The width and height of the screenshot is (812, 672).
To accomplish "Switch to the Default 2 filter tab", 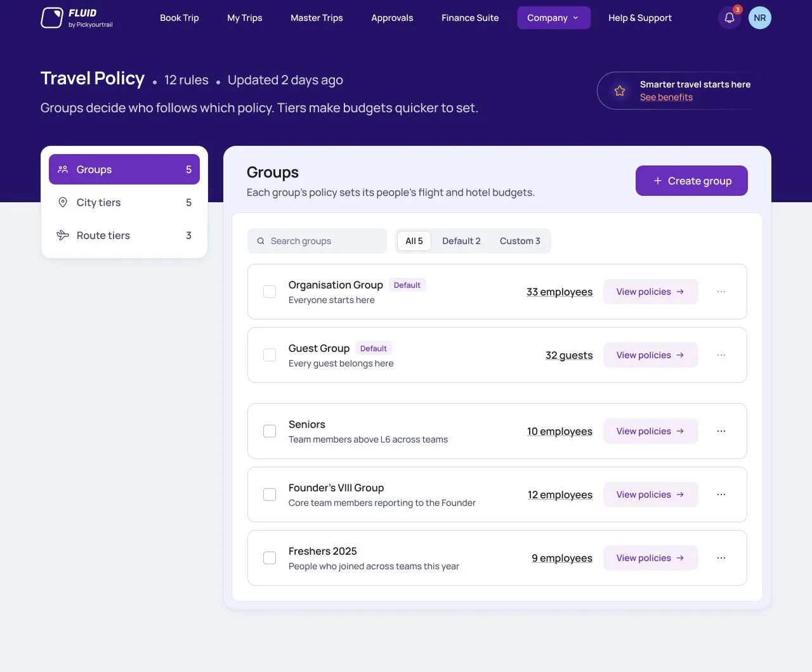I will point(461,241).
